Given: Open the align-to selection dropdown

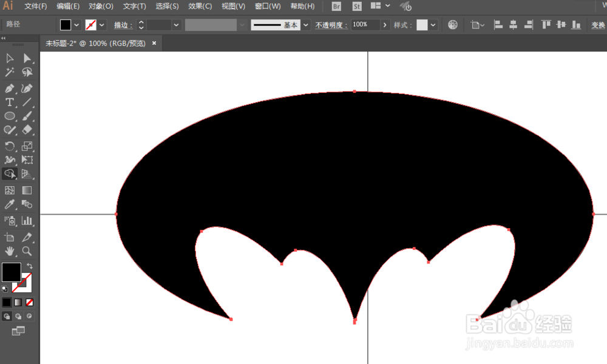Looking at the screenshot, I should click(x=478, y=25).
